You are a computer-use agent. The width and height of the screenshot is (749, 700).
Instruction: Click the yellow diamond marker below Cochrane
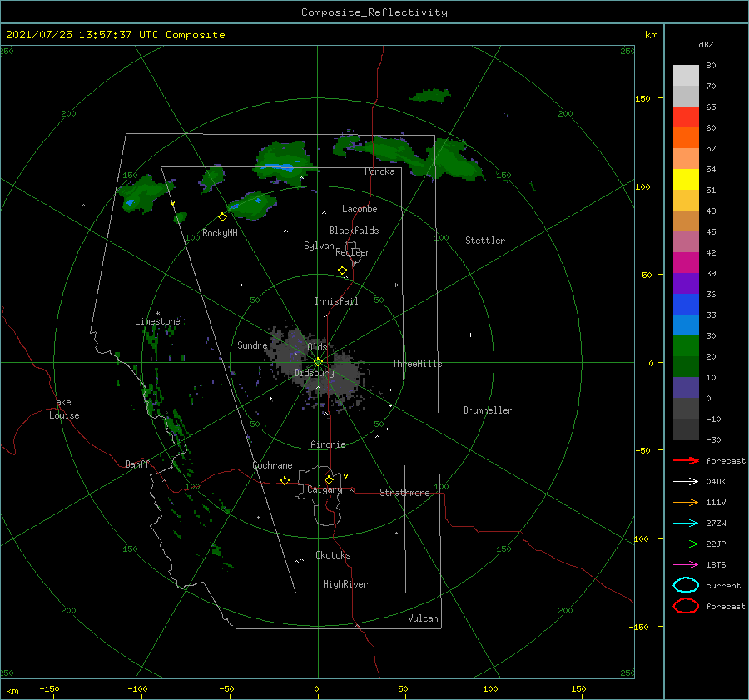click(285, 480)
